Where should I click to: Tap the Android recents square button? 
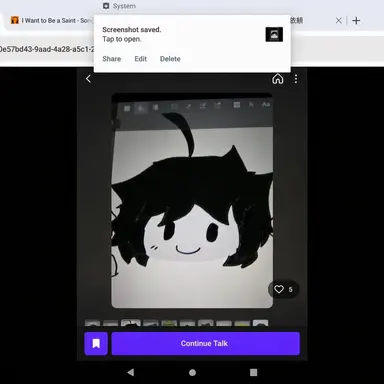click(253, 372)
